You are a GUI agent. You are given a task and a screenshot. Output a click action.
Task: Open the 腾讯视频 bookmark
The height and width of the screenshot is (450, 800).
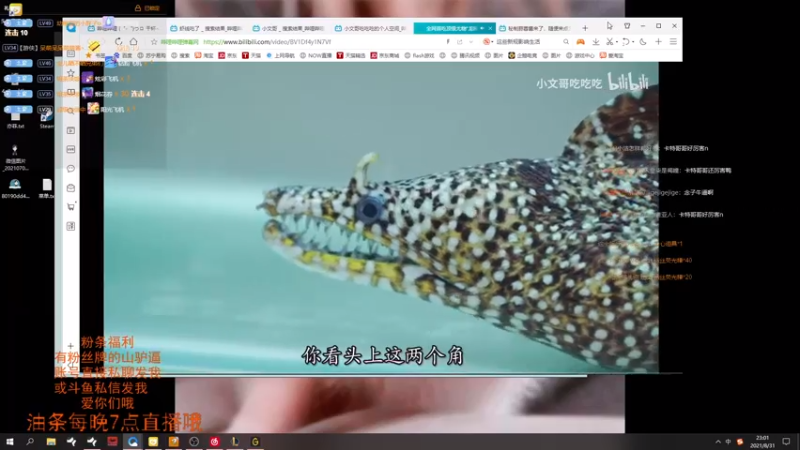[x=465, y=55]
